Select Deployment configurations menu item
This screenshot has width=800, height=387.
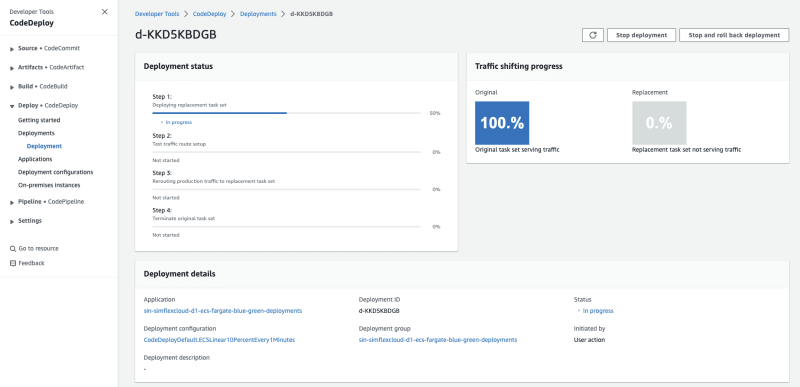(56, 172)
